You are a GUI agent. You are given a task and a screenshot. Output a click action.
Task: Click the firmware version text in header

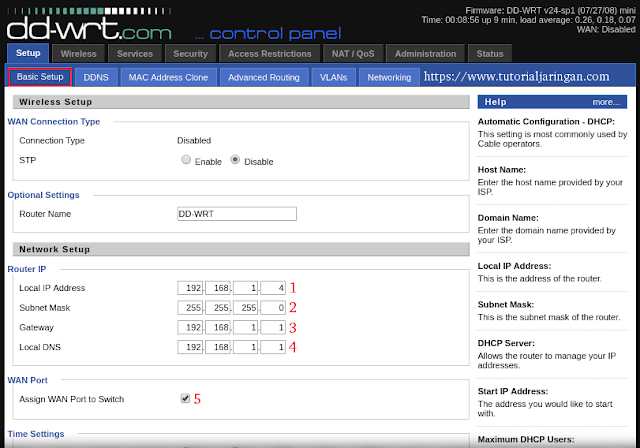(550, 11)
